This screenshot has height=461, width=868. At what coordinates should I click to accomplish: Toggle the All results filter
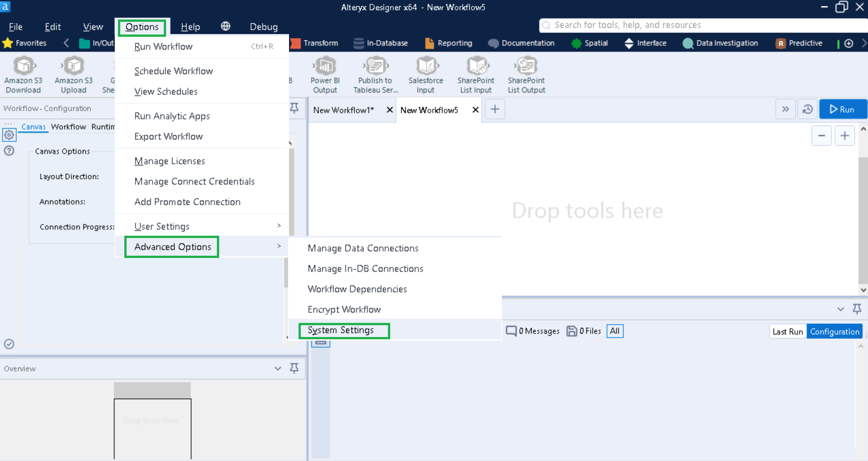pos(615,331)
